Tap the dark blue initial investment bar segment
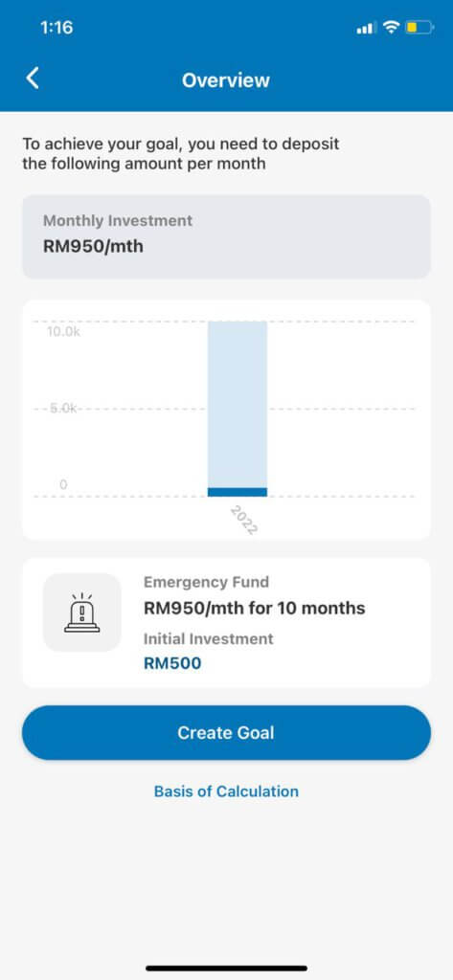The height and width of the screenshot is (980, 453). [238, 493]
